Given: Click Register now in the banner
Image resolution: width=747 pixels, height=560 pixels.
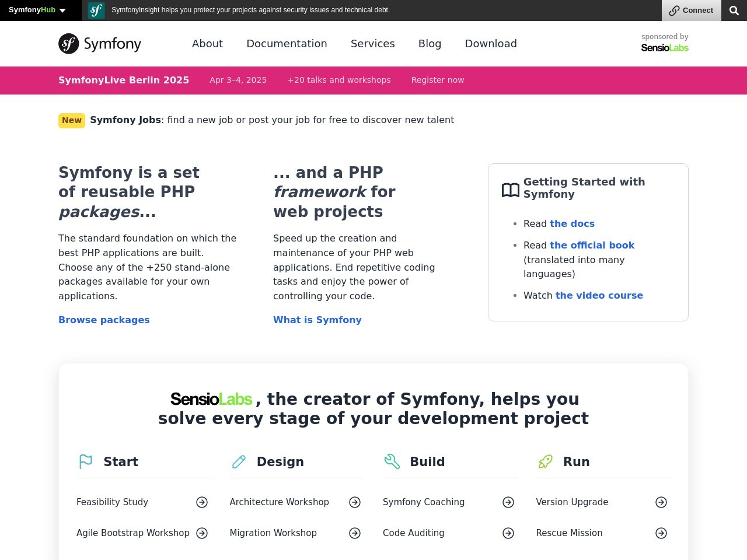Looking at the screenshot, I should pyautogui.click(x=438, y=80).
